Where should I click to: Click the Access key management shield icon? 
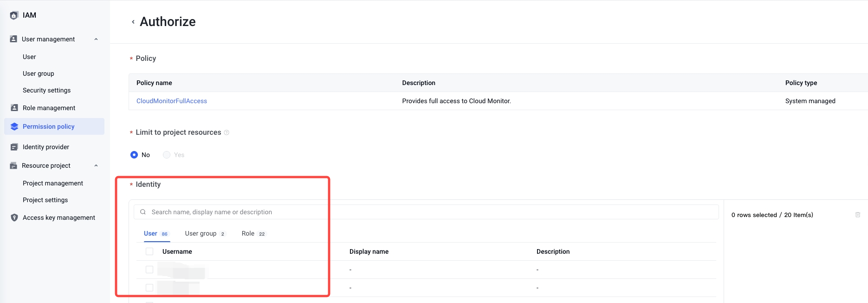pyautogui.click(x=14, y=217)
